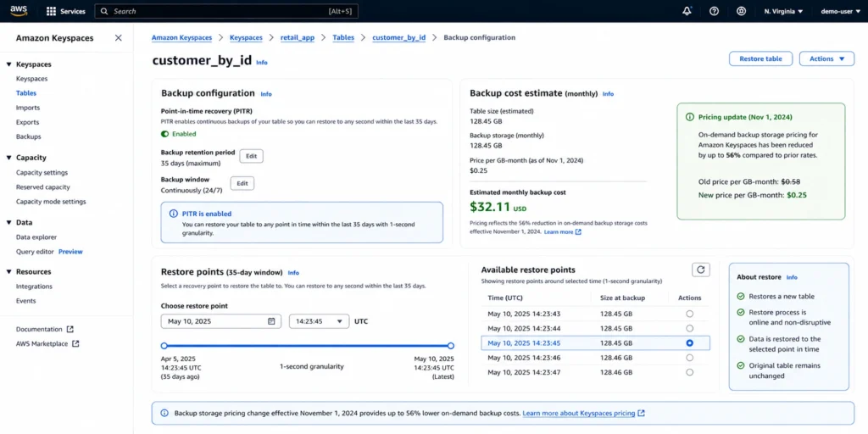Open the demo-user account dropdown
Screen dimensions: 868x434
pyautogui.click(x=838, y=11)
